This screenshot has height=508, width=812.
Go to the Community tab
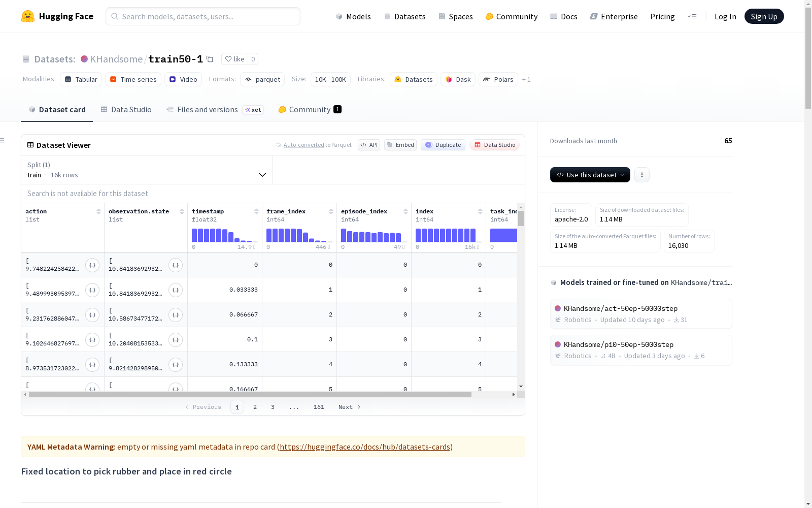tap(310, 110)
